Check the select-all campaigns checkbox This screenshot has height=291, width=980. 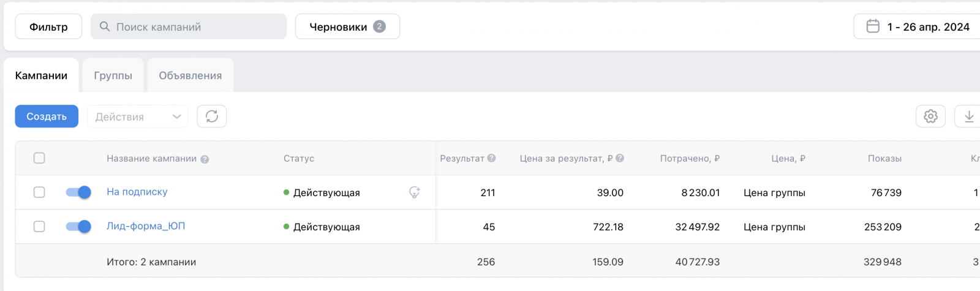39,158
